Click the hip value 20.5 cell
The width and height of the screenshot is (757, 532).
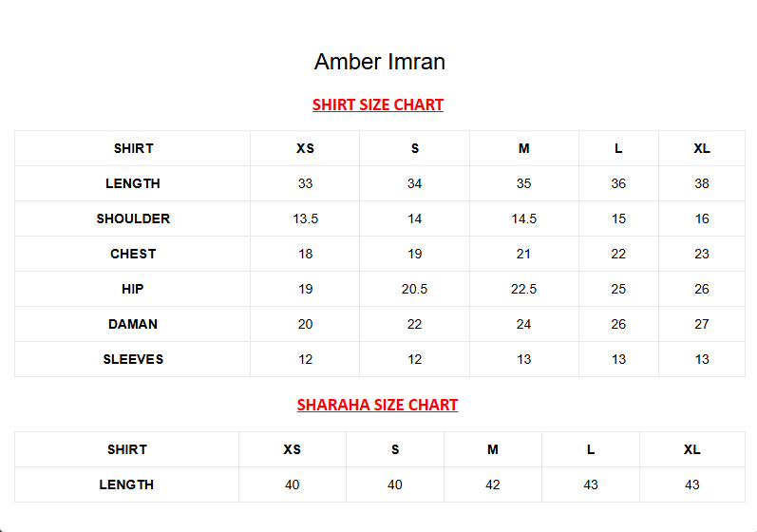pyautogui.click(x=414, y=289)
